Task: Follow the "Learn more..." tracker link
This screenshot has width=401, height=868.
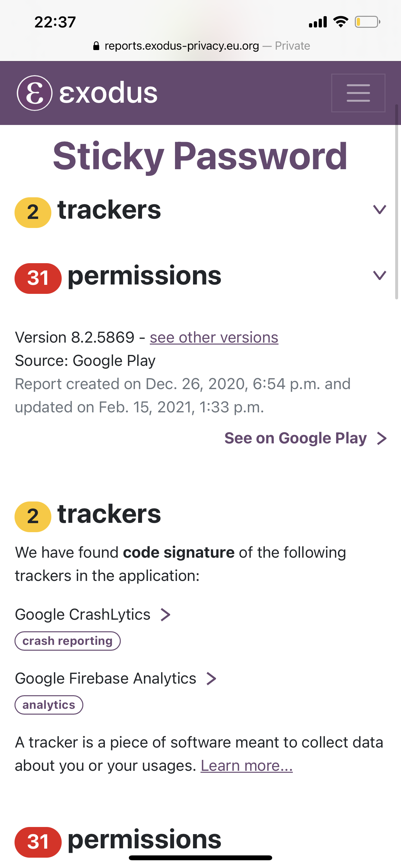Action: click(x=246, y=766)
